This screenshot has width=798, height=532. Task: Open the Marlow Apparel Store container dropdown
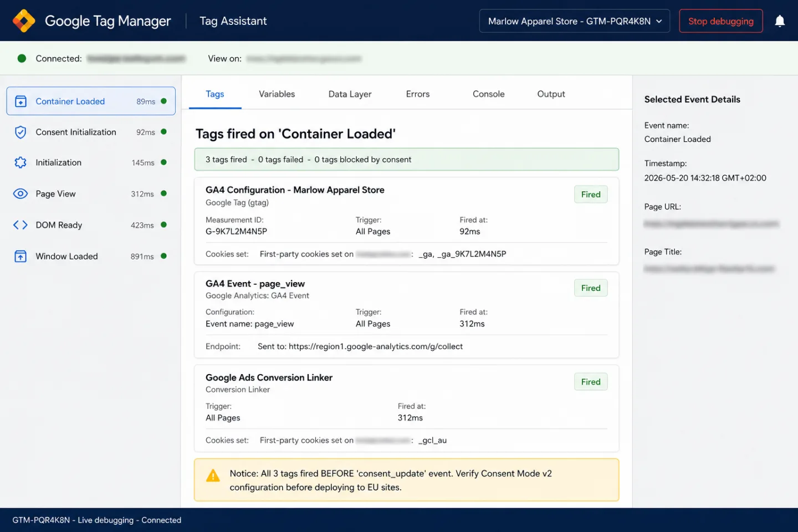coord(575,21)
